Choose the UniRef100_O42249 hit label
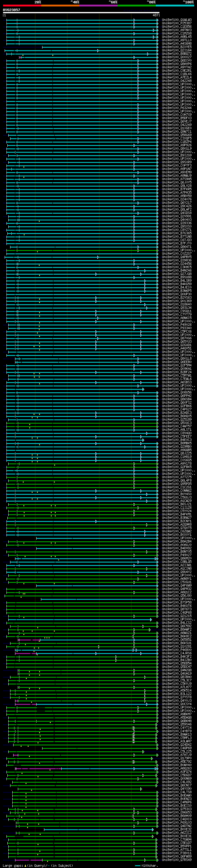Image resolution: width=197 pixels, height=868 pixels. tap(177, 125)
